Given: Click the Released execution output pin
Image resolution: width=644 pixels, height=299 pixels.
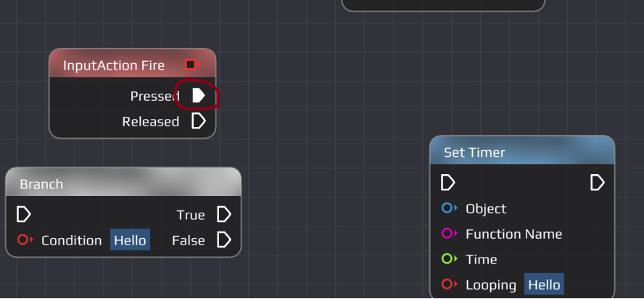Looking at the screenshot, I should [x=199, y=121].
